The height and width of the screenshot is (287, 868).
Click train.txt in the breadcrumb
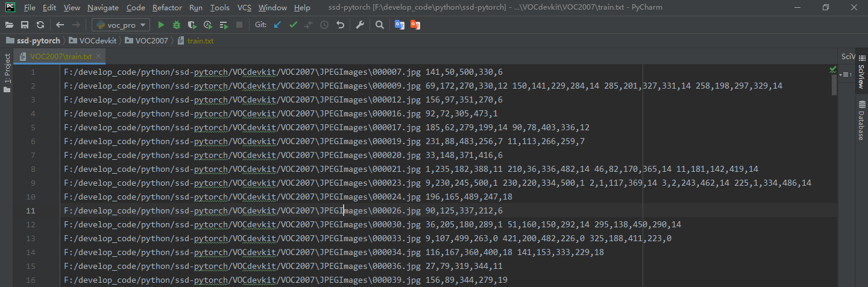coord(196,41)
